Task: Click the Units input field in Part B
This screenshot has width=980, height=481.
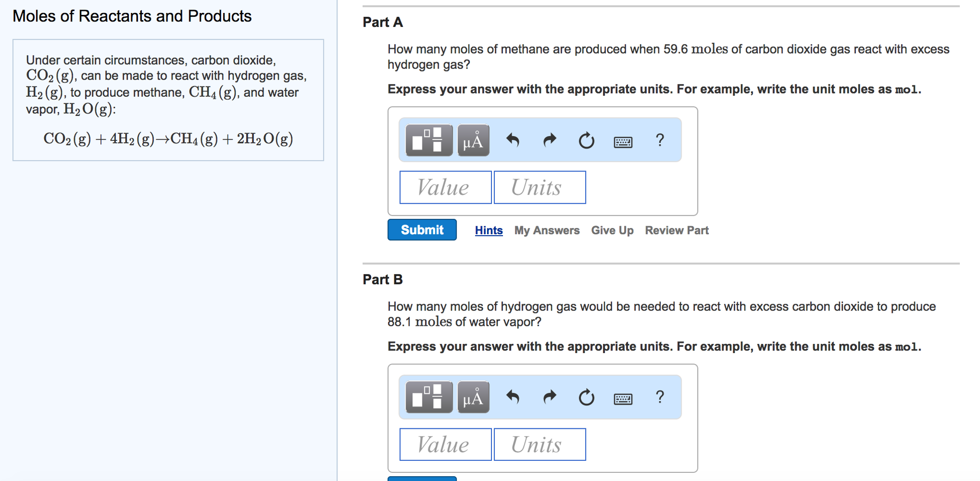Action: tap(539, 444)
